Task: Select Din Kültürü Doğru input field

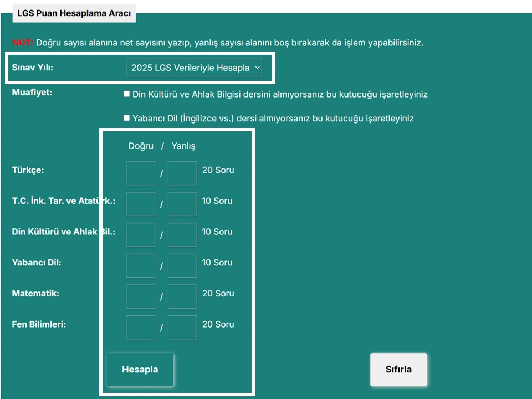Action: [x=140, y=235]
